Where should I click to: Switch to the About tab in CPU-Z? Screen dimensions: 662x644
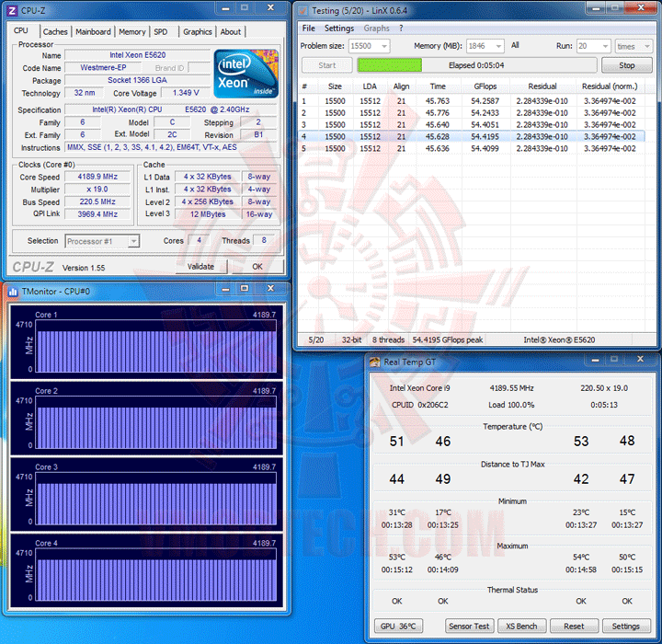[231, 31]
